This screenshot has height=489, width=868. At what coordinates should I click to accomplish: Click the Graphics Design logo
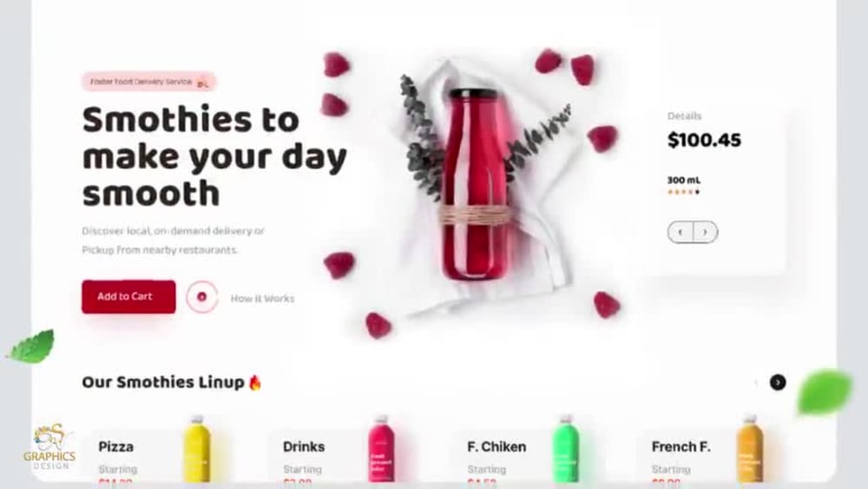49,447
